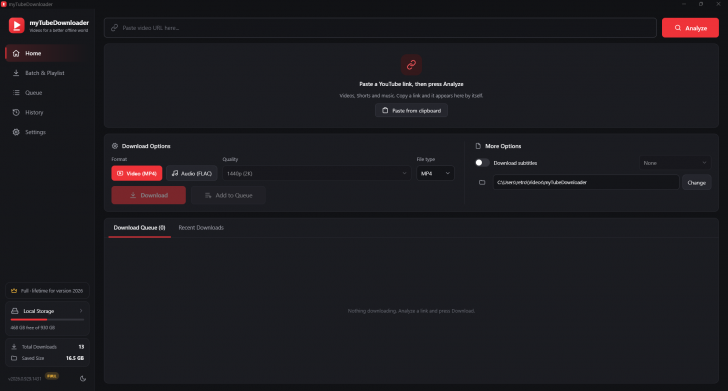This screenshot has width=728, height=391.
Task: Click 'Paste a YouTube link, then press Analyze' heading
Action: click(x=411, y=84)
